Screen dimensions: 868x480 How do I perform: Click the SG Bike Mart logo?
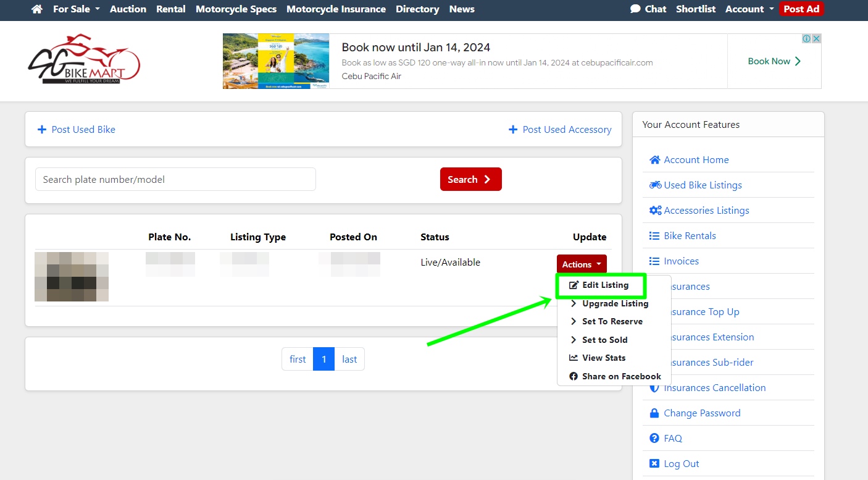(84, 60)
